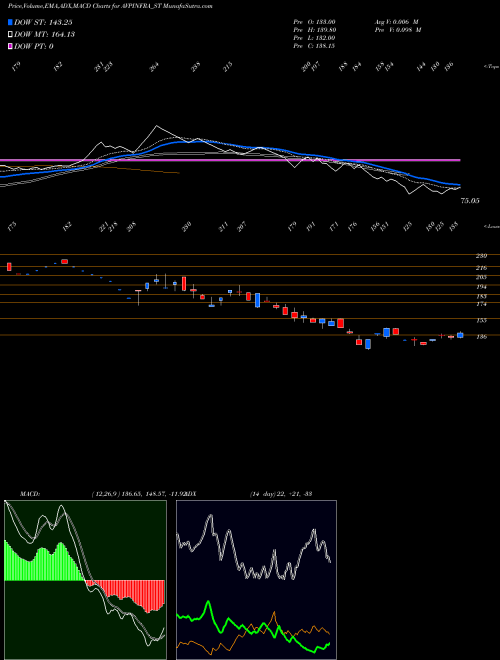500x660 pixels.
Task: Click the 144 label in the tops row
Action: [x=421, y=67]
